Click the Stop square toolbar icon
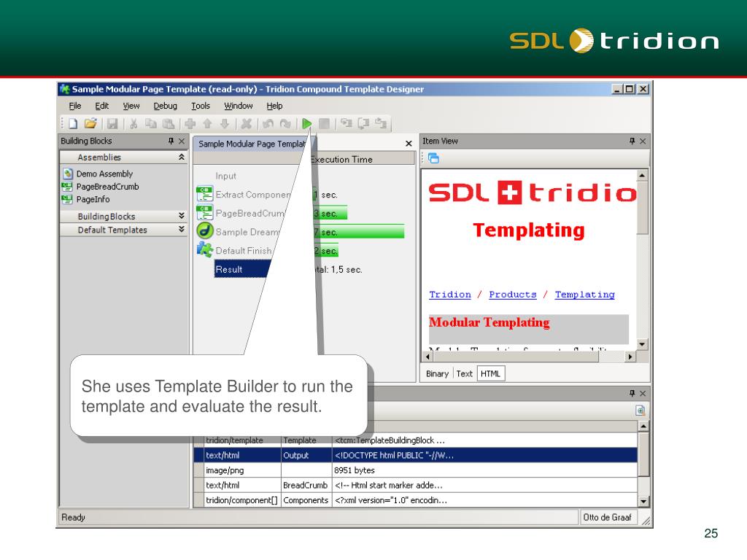Screen dimensions: 747x560 point(324,124)
